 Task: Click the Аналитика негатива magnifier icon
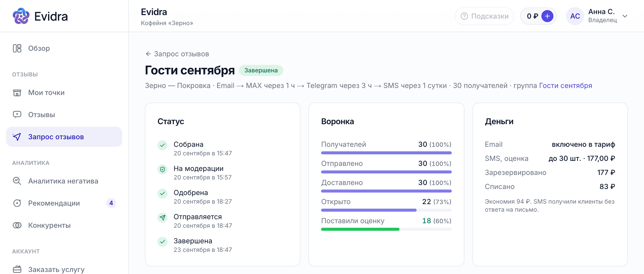click(x=17, y=181)
